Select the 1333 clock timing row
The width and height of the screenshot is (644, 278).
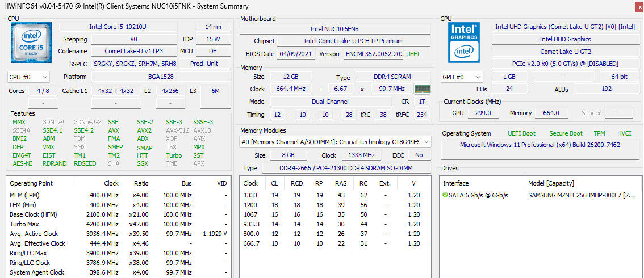point(335,195)
